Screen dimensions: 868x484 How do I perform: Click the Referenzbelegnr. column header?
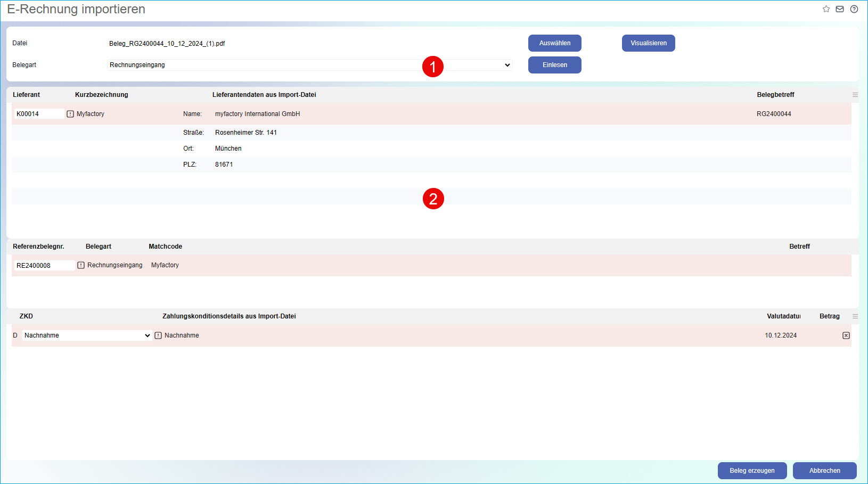tap(38, 247)
